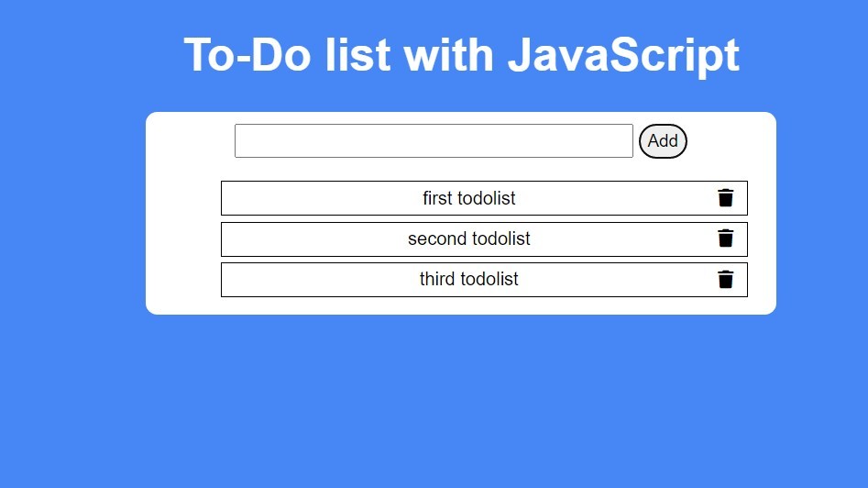The height and width of the screenshot is (488, 868).
Task: Select the "first todolist" item text
Action: (x=469, y=198)
